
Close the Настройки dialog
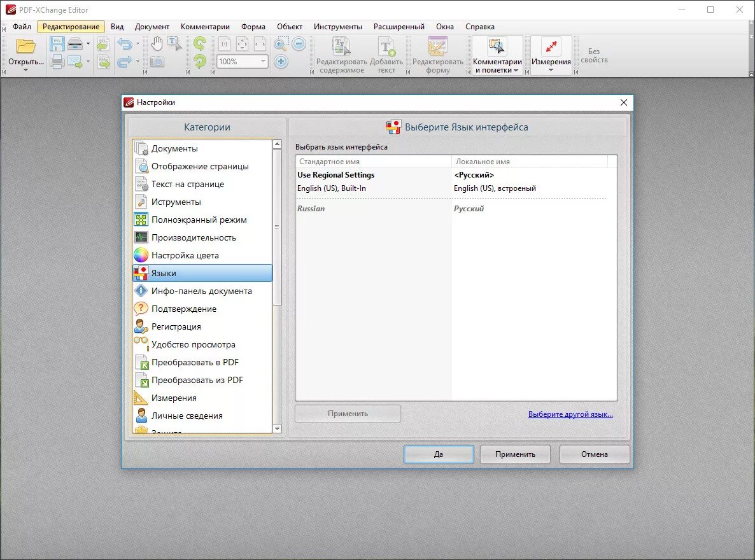pyautogui.click(x=624, y=102)
